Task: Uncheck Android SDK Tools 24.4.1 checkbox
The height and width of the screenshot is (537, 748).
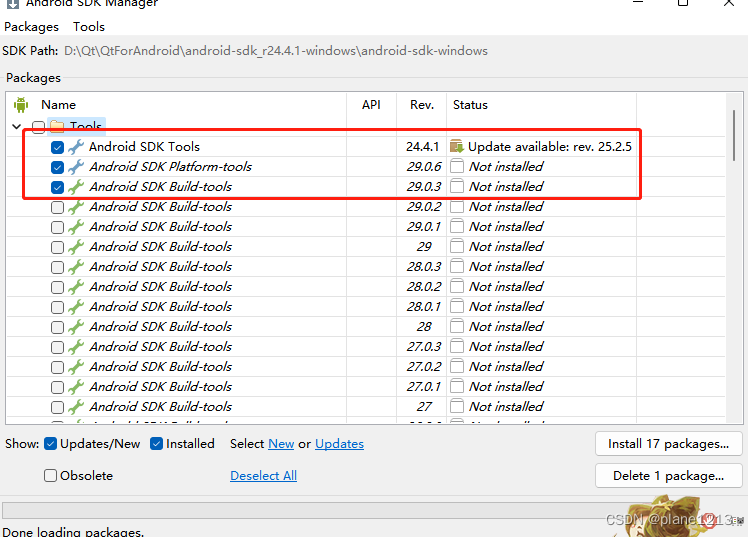Action: tap(57, 147)
